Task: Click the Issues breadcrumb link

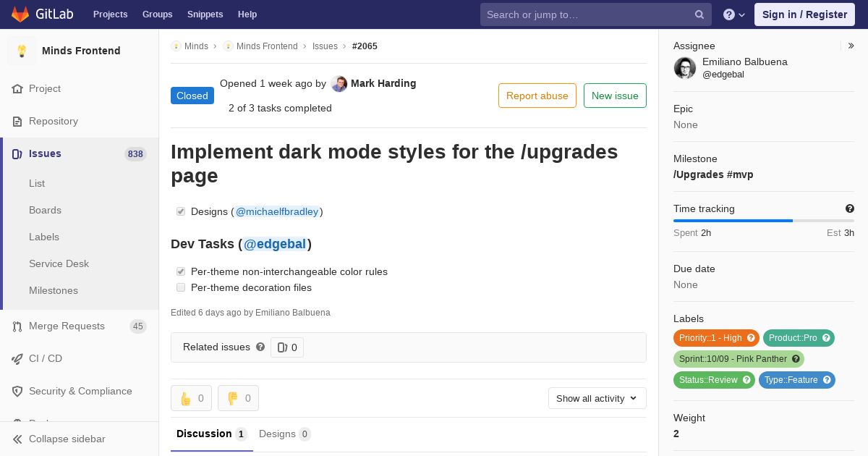Action: (325, 46)
